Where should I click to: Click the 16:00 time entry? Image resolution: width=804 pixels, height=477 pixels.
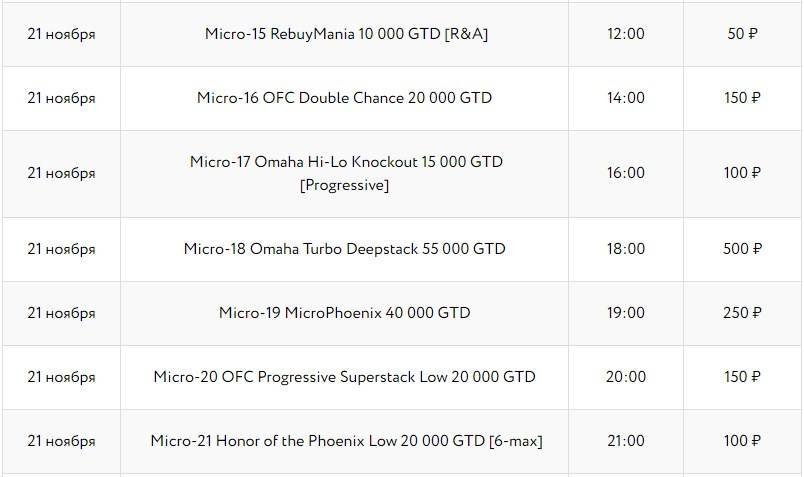(626, 173)
